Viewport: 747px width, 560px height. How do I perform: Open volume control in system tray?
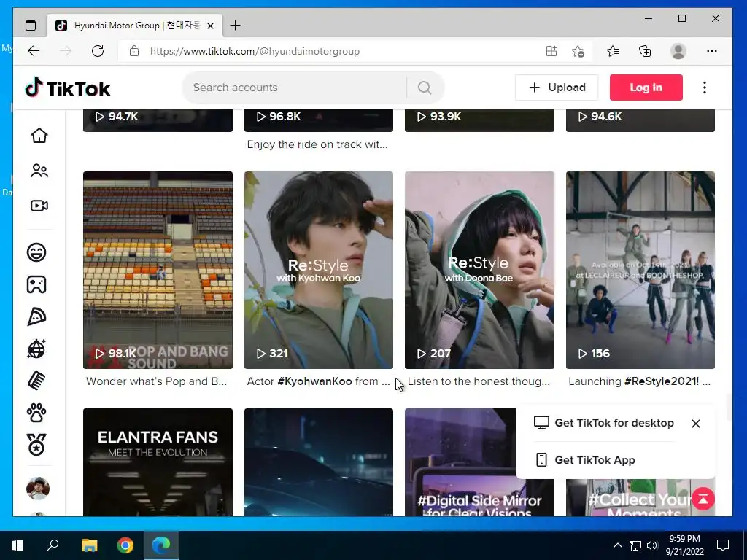tap(652, 545)
